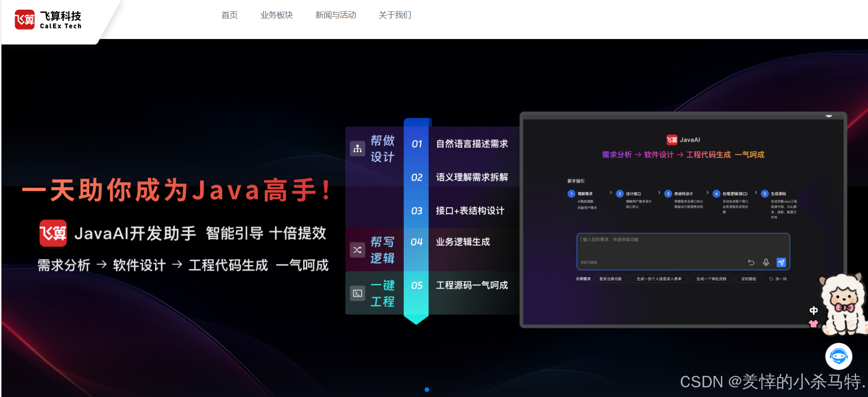Click the 一键工程 section label

[x=382, y=294]
